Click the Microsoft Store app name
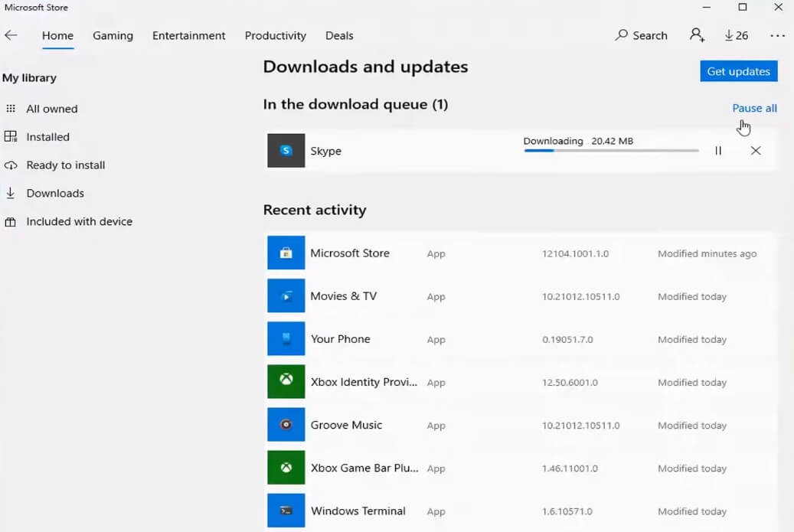This screenshot has height=532, width=794. (350, 253)
